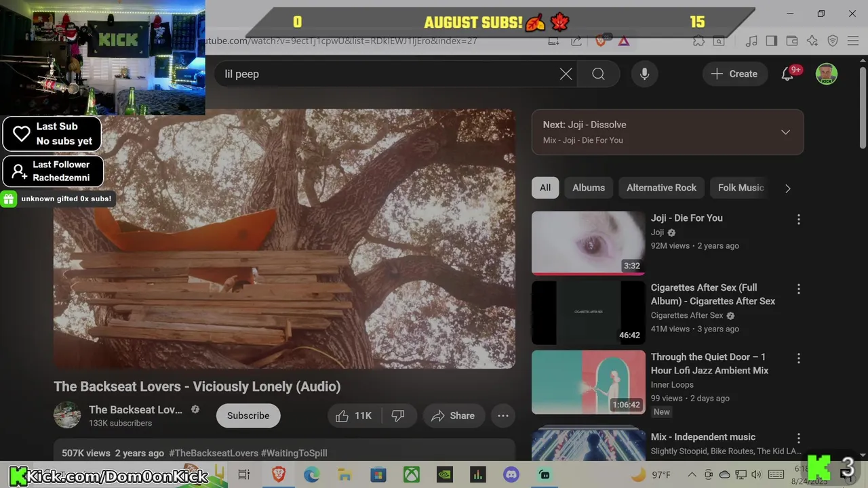Open options for Through the Quiet Door
The image size is (868, 488).
pos(798,358)
